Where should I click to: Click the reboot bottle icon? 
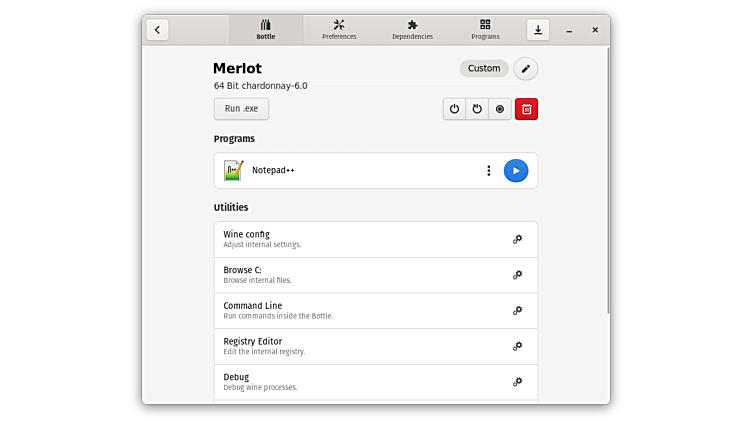click(x=477, y=109)
